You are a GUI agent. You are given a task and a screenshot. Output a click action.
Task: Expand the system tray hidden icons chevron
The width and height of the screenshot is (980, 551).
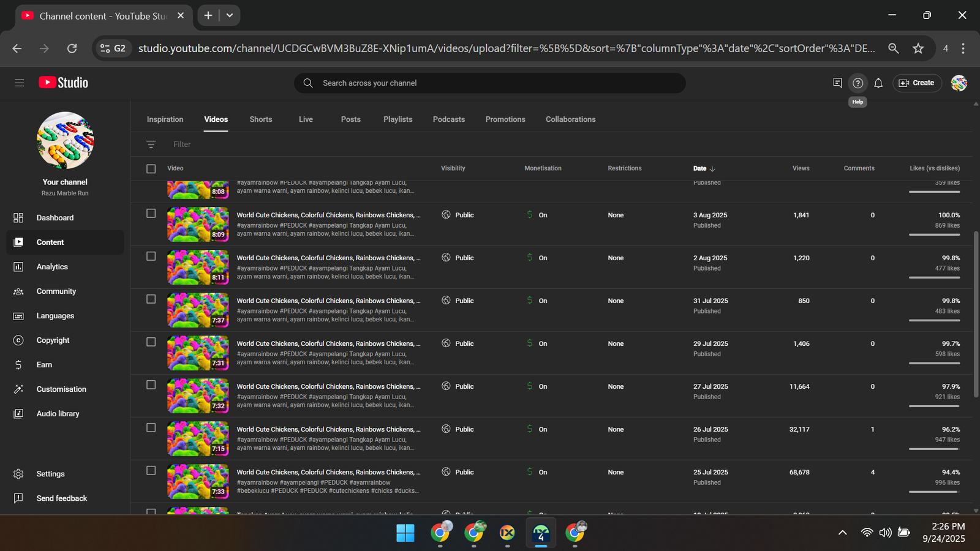click(842, 533)
